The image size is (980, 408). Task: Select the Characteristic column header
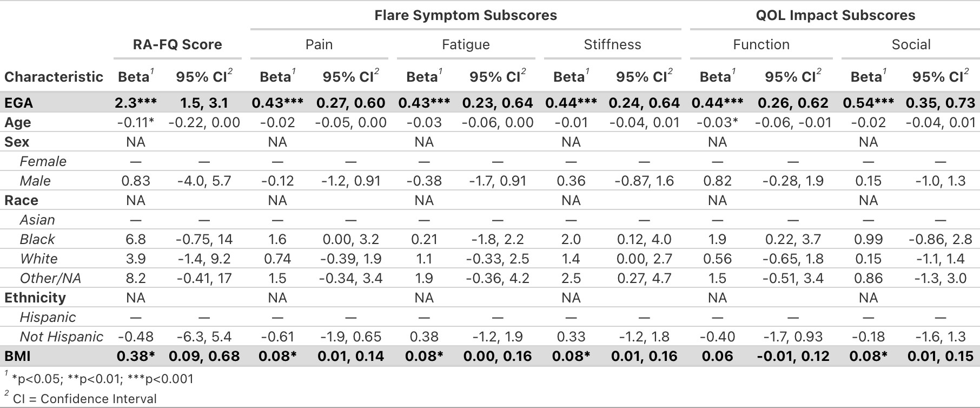click(54, 77)
